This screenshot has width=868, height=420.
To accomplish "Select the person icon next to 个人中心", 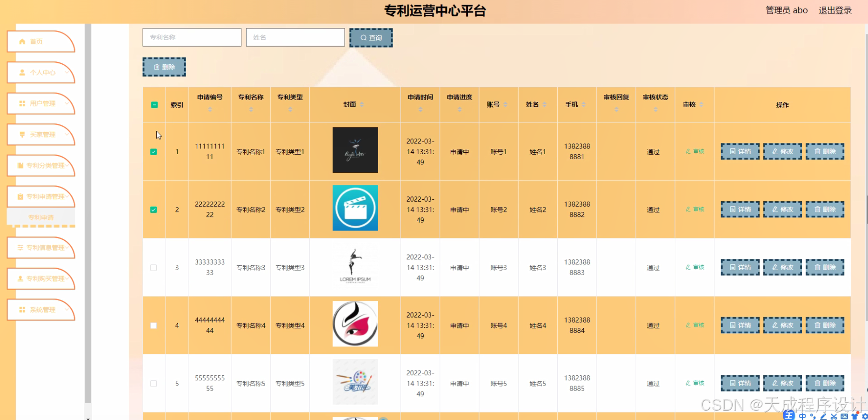I will [21, 72].
